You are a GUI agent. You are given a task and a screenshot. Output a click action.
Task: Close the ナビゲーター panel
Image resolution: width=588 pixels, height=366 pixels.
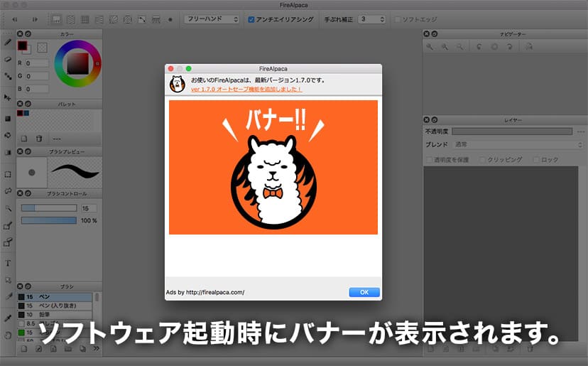click(427, 34)
